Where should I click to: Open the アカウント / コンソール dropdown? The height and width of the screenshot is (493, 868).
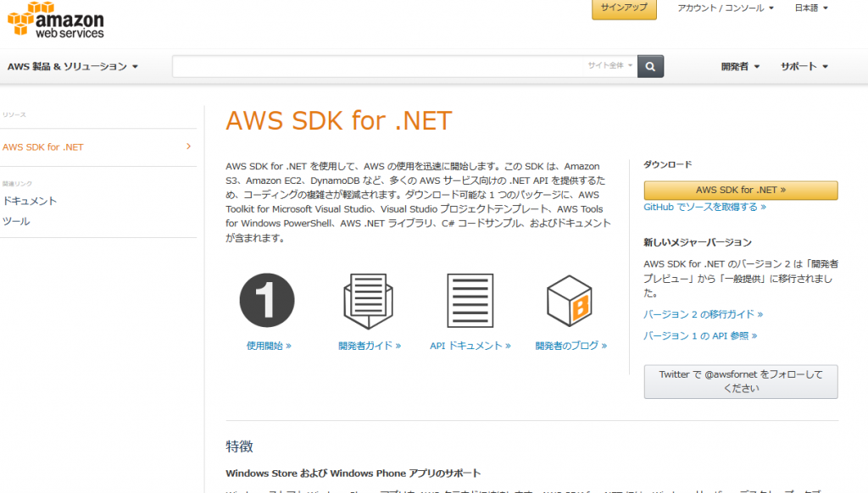tap(726, 8)
